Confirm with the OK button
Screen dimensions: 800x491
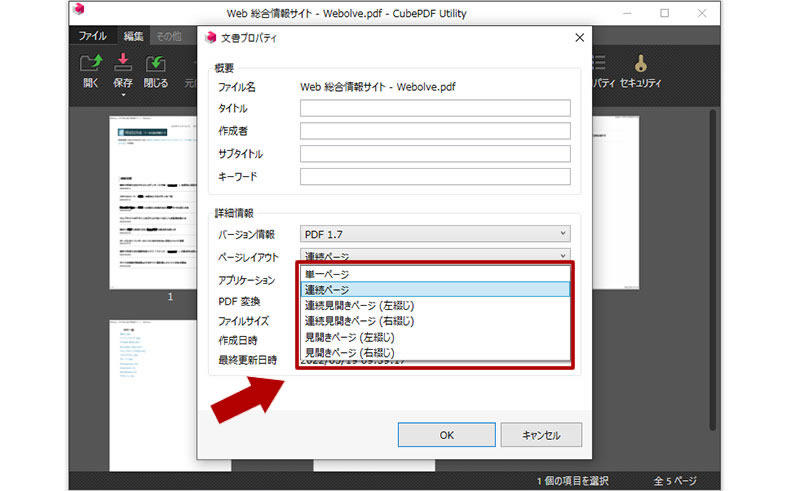[446, 435]
